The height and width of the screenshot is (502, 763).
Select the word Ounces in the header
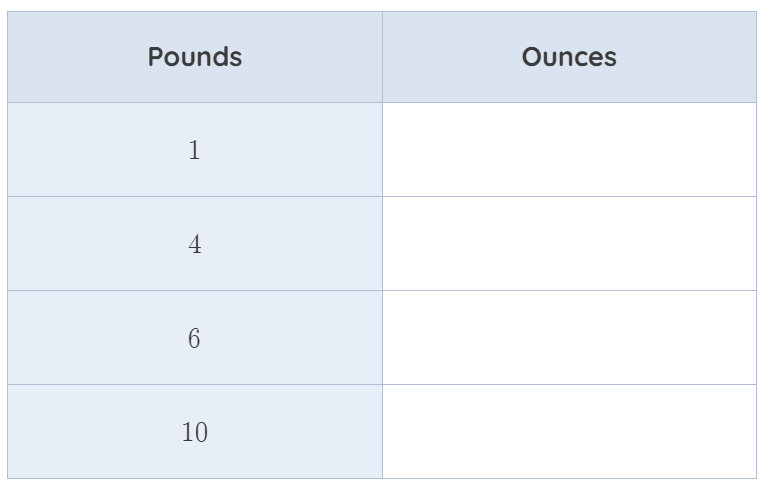coord(569,57)
